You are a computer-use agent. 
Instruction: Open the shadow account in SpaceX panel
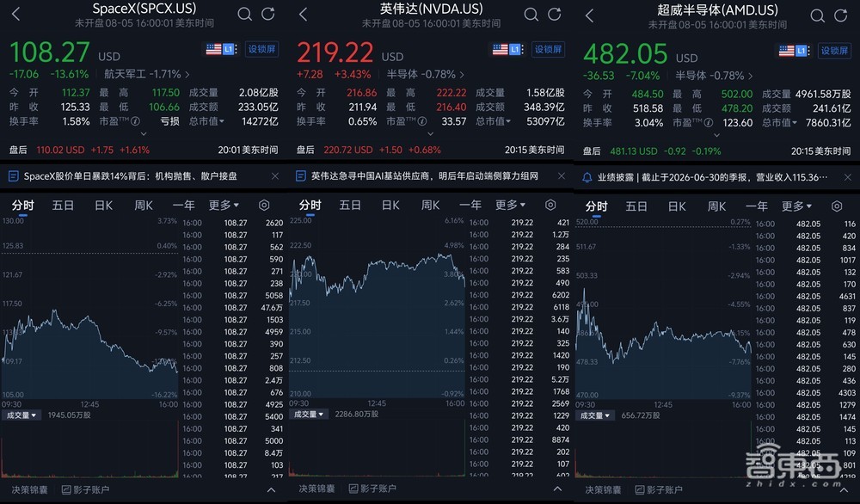click(x=85, y=489)
